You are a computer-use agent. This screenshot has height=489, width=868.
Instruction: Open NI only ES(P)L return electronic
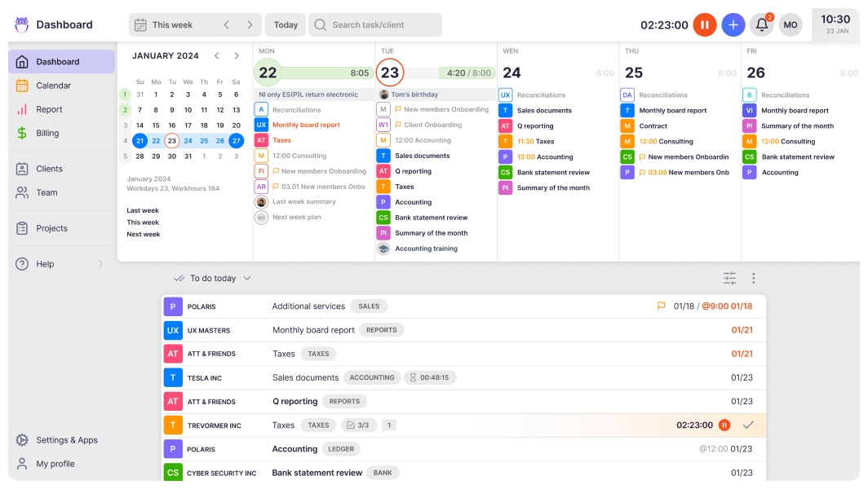[314, 94]
